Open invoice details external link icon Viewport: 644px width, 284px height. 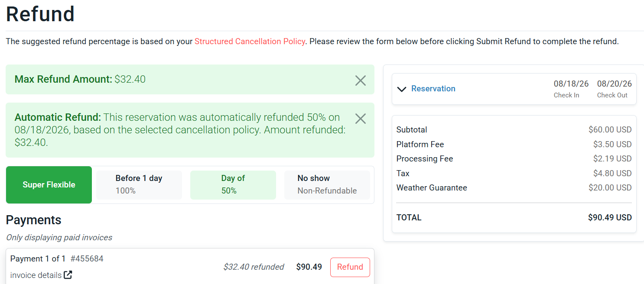pyautogui.click(x=68, y=275)
